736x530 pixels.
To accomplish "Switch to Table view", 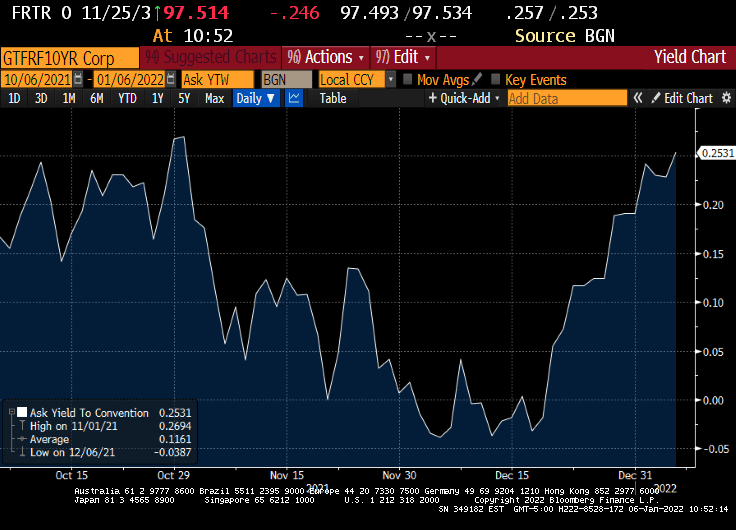I will (332, 98).
